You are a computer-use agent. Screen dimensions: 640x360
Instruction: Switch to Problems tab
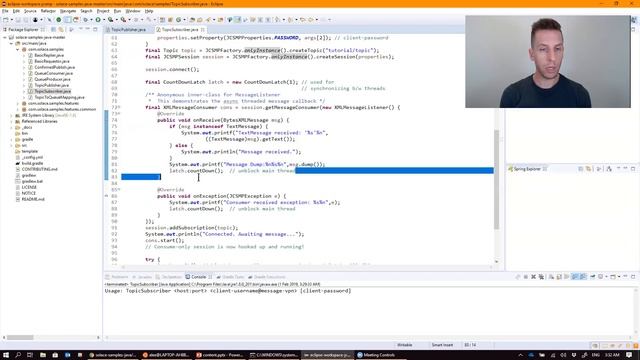point(117,277)
